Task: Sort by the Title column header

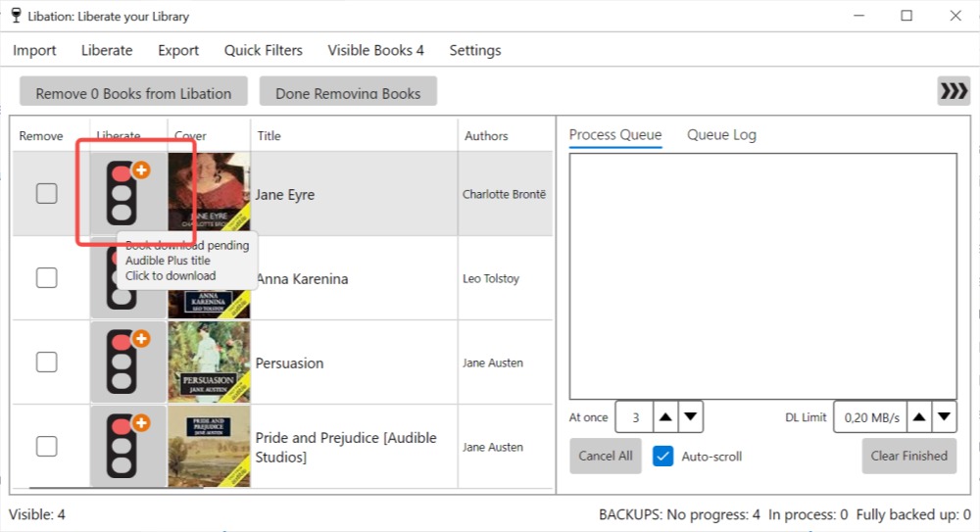Action: 354,135
